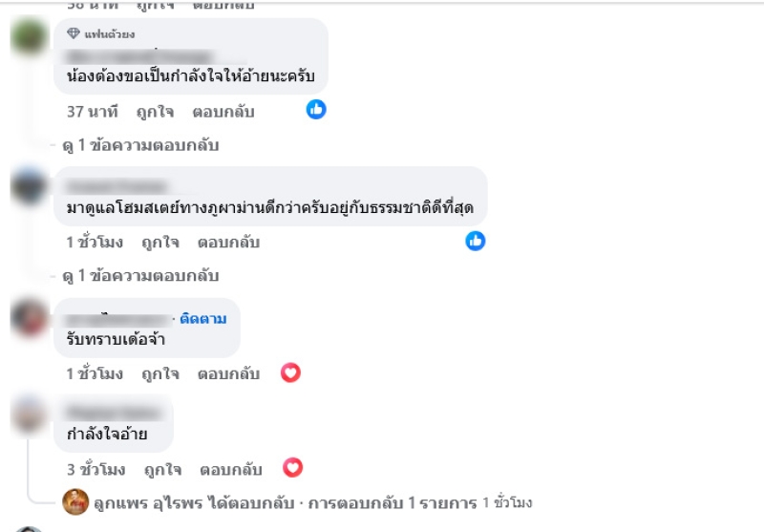Like the comment "รับทราบเด้อจ้า"

(160, 373)
